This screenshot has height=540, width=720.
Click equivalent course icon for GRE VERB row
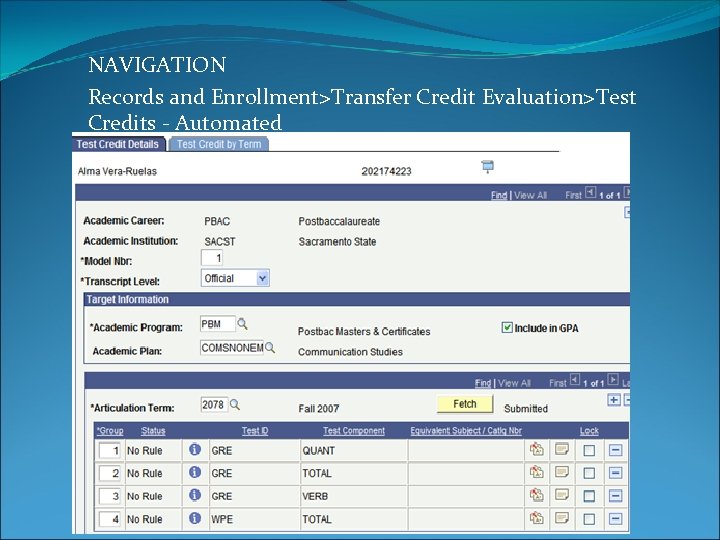coord(536,495)
